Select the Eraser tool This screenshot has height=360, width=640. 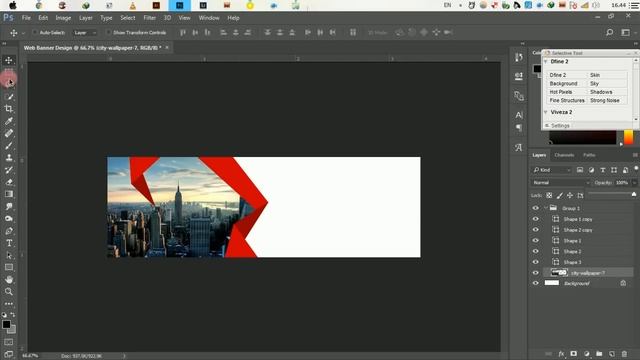coord(9,182)
